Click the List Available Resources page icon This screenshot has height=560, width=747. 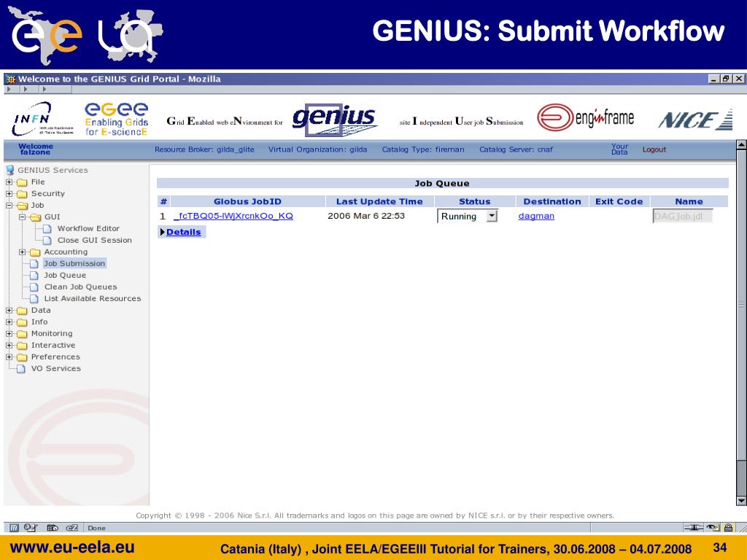click(x=34, y=298)
